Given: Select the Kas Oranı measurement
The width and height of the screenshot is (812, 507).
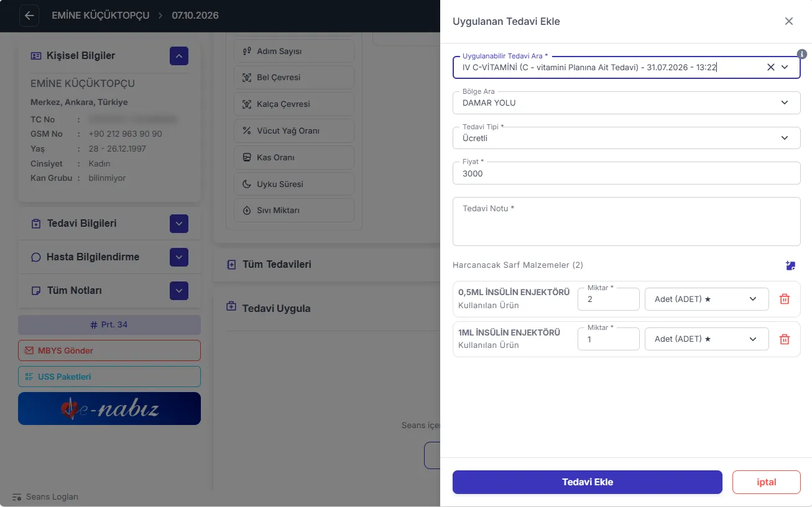Looking at the screenshot, I should (294, 157).
